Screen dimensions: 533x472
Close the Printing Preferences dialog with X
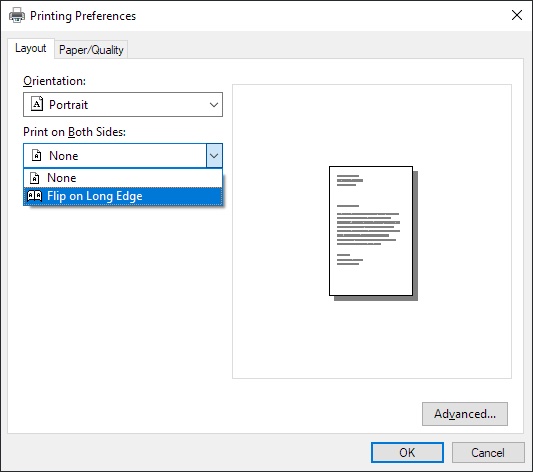[517, 15]
